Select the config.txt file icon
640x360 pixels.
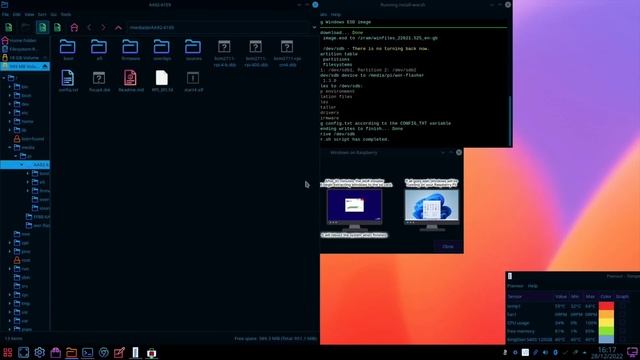[68, 78]
